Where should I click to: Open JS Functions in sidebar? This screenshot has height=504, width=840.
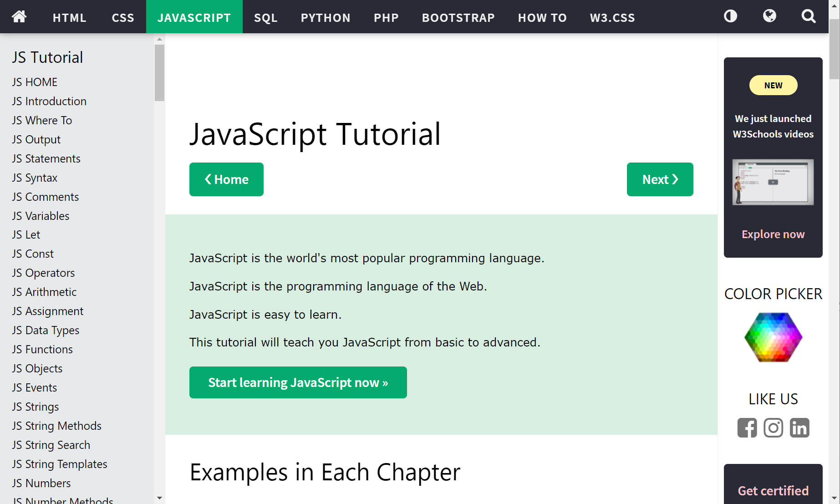pyautogui.click(x=42, y=349)
